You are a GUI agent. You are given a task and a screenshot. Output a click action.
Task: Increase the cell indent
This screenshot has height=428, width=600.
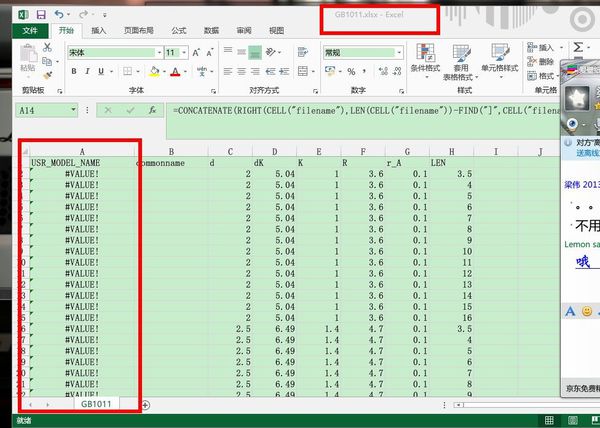coord(284,71)
